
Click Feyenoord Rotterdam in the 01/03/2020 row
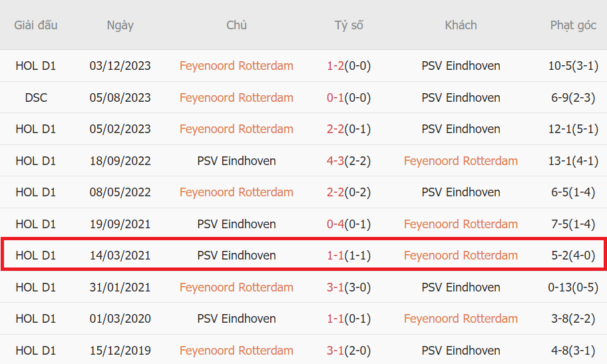click(461, 319)
